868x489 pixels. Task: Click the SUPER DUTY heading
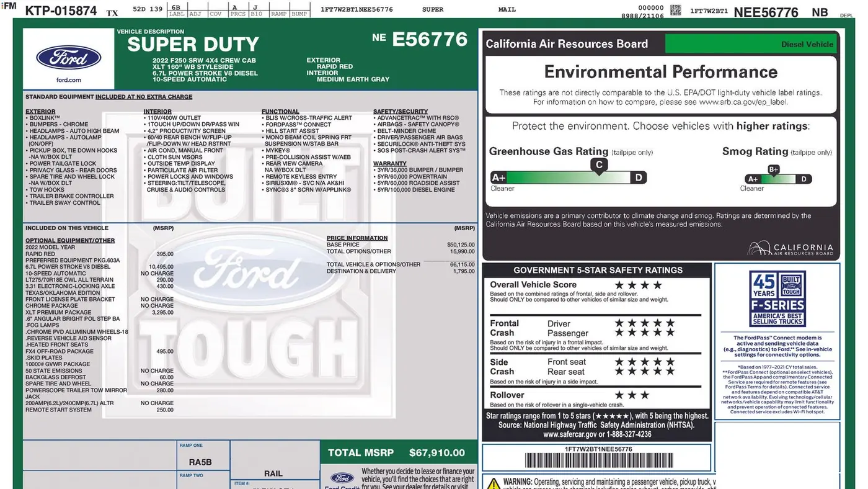(193, 44)
